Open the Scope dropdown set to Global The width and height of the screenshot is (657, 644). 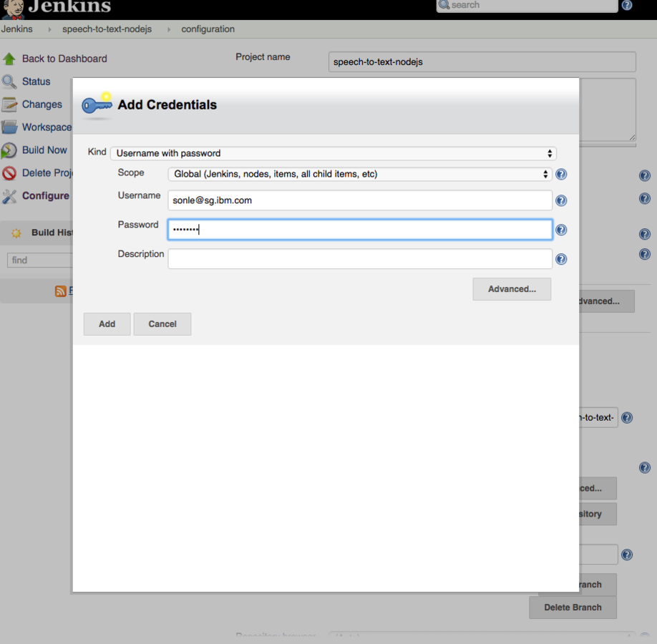[x=359, y=174]
